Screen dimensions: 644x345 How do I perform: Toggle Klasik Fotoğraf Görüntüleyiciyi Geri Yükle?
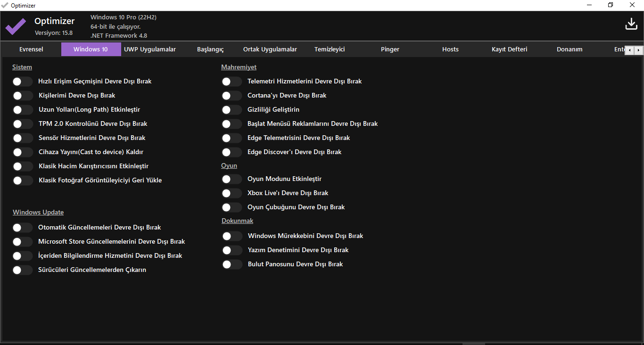23,181
